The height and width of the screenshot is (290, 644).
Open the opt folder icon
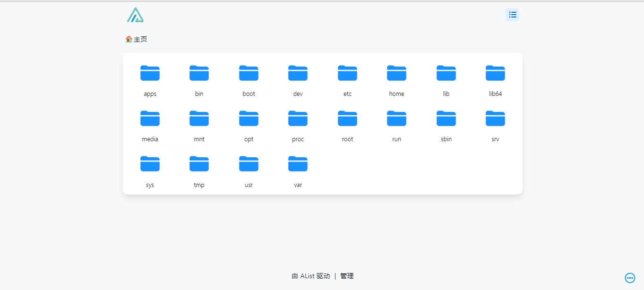pos(249,119)
